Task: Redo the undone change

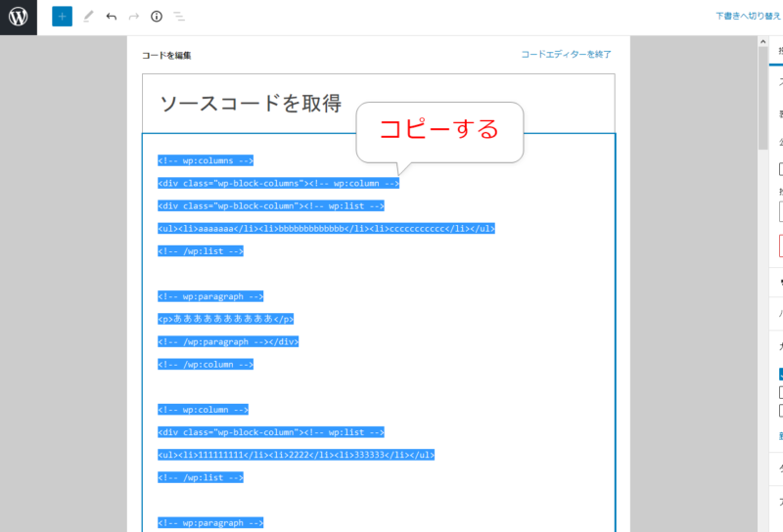Action: tap(134, 17)
